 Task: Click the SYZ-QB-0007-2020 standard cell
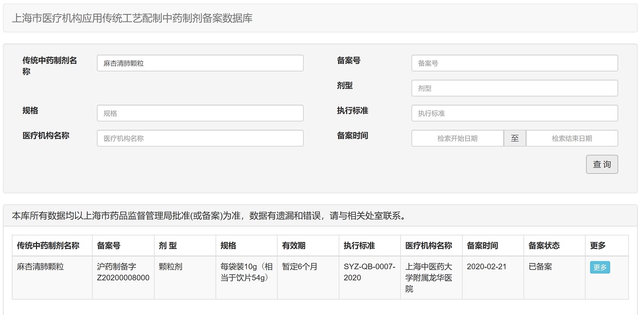coord(369,272)
